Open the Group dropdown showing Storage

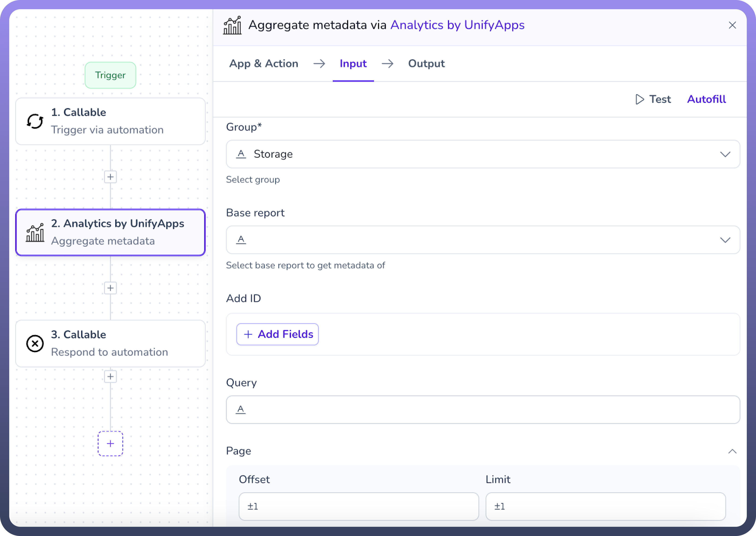483,154
